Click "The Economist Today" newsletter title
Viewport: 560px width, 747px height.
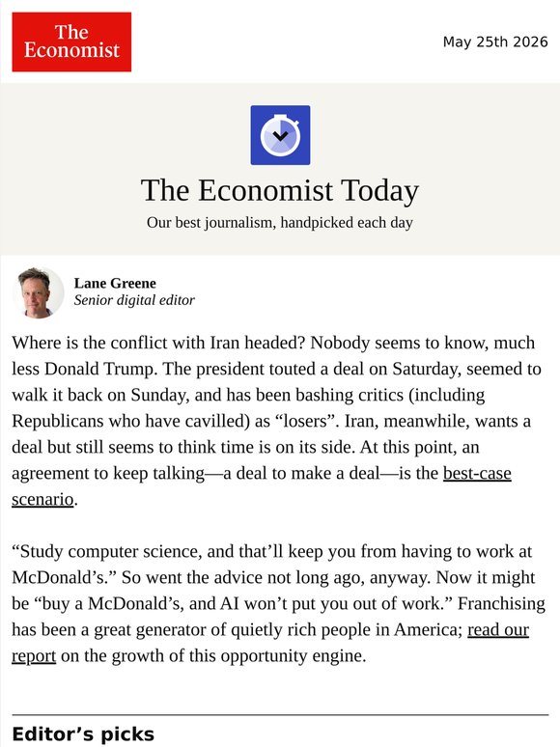point(280,190)
